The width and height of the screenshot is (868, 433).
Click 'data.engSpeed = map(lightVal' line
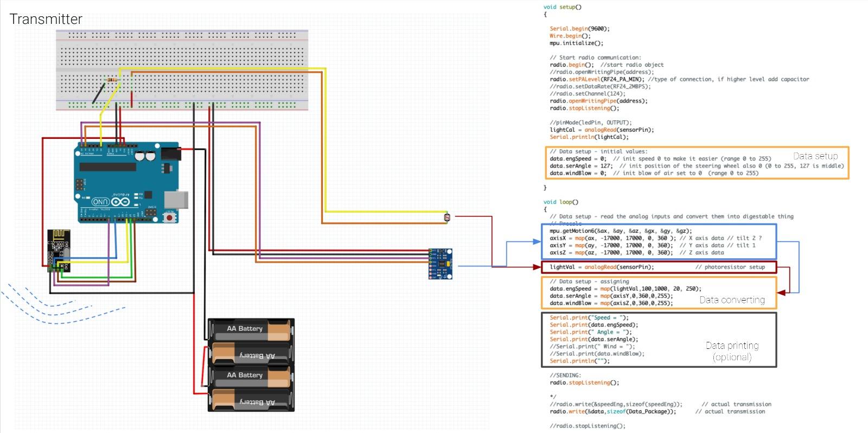tap(626, 289)
